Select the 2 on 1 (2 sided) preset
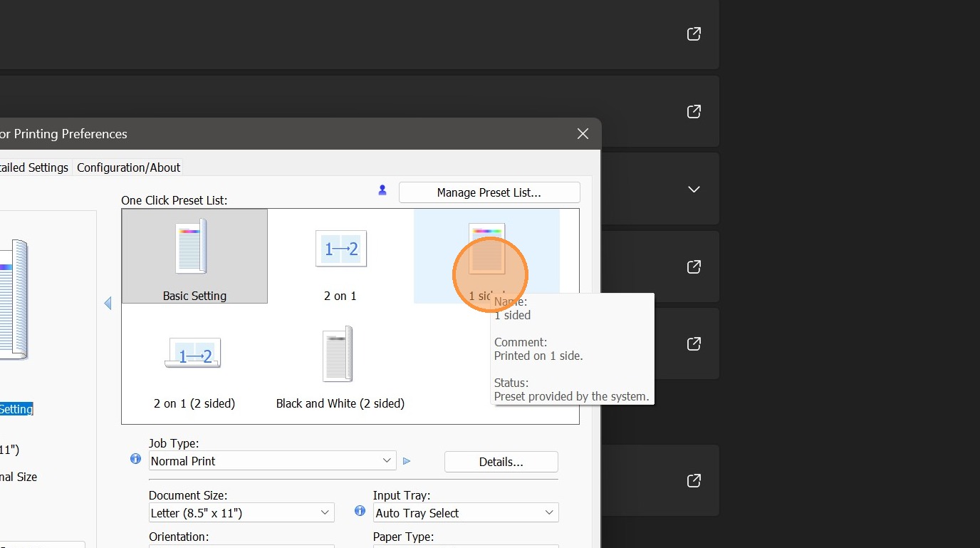This screenshot has width=980, height=548. tap(194, 354)
